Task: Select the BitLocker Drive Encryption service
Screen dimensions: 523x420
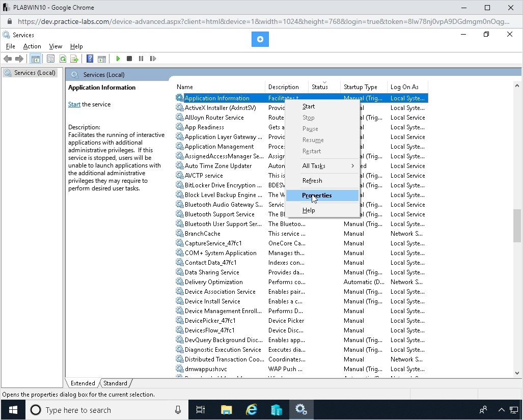Action: coord(301,185)
